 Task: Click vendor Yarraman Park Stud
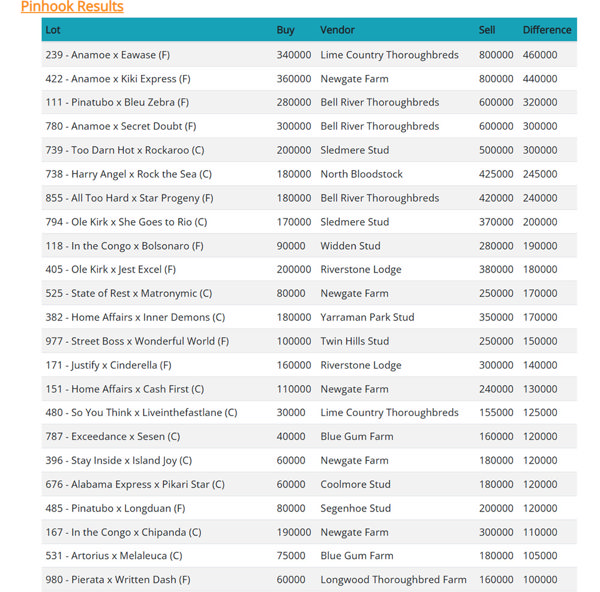(x=367, y=317)
